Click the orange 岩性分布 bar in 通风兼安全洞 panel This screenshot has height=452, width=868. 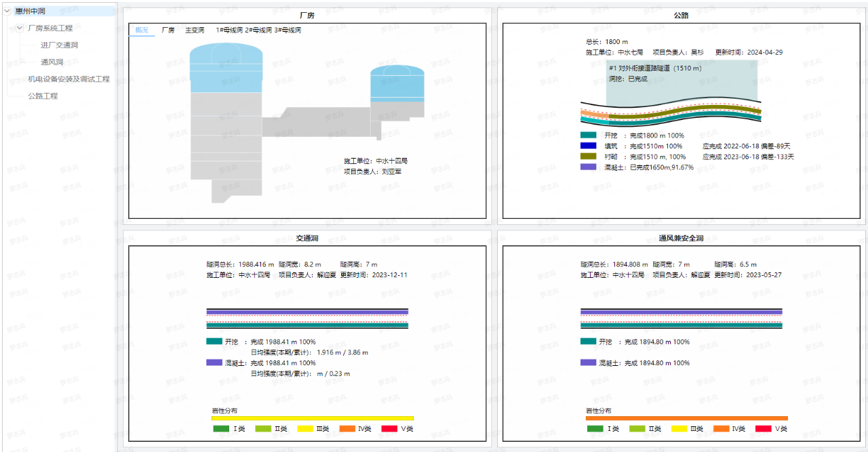point(687,418)
